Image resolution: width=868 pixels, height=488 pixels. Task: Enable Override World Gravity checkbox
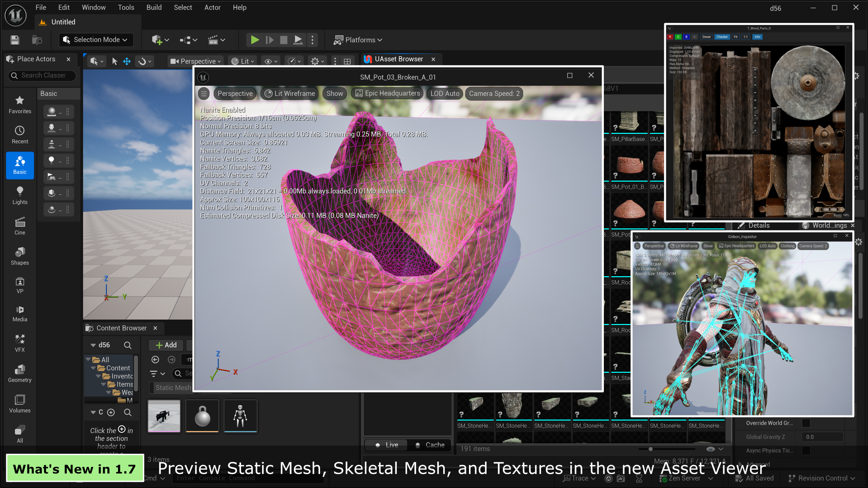[x=806, y=423]
